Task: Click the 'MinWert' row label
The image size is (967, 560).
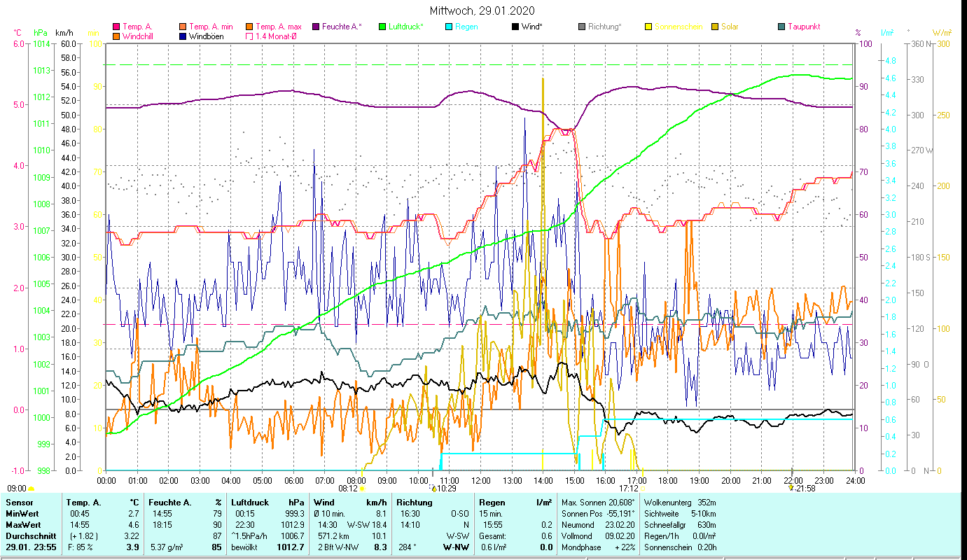Action: [21, 514]
